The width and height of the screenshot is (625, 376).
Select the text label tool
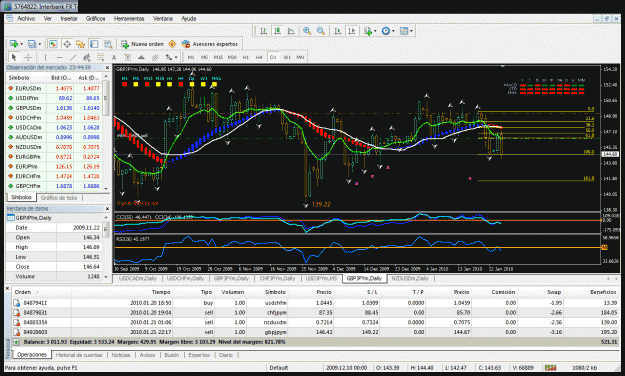point(114,57)
